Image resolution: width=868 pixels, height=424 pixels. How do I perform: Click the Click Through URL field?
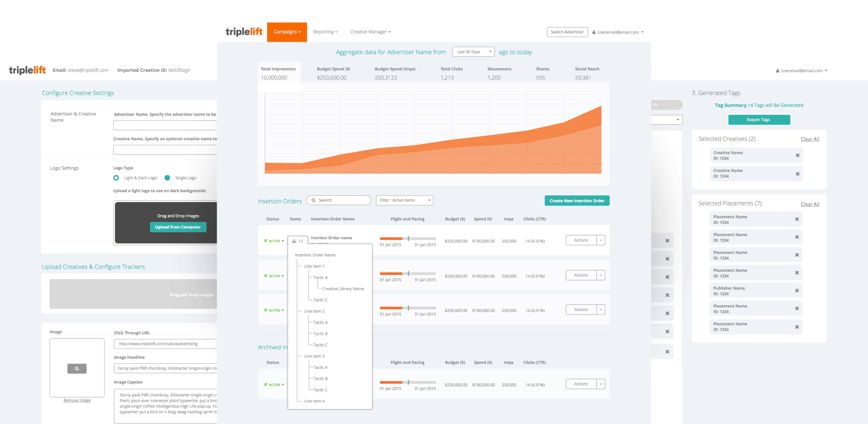coord(165,344)
